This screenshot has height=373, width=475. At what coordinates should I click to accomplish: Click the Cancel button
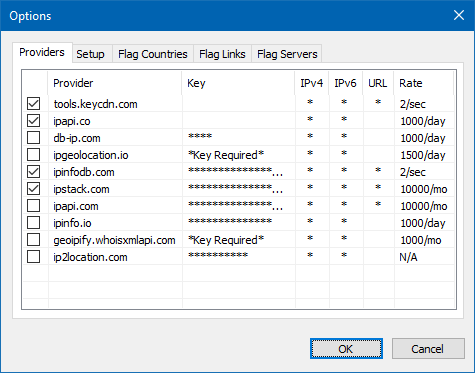pyautogui.click(x=428, y=349)
